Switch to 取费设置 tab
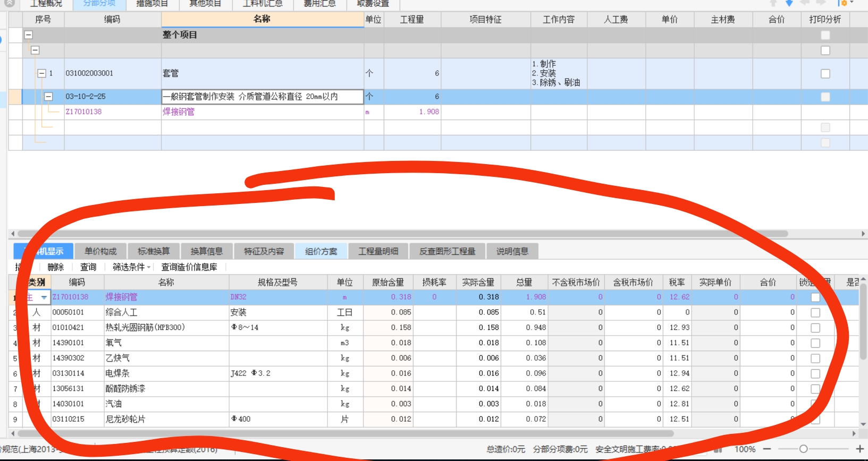 click(373, 4)
